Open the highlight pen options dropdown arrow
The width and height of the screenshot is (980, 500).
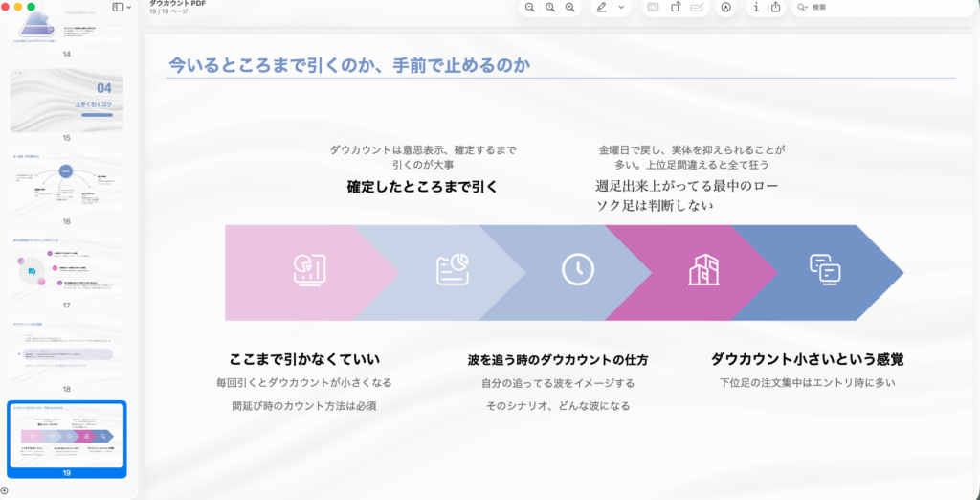621,8
